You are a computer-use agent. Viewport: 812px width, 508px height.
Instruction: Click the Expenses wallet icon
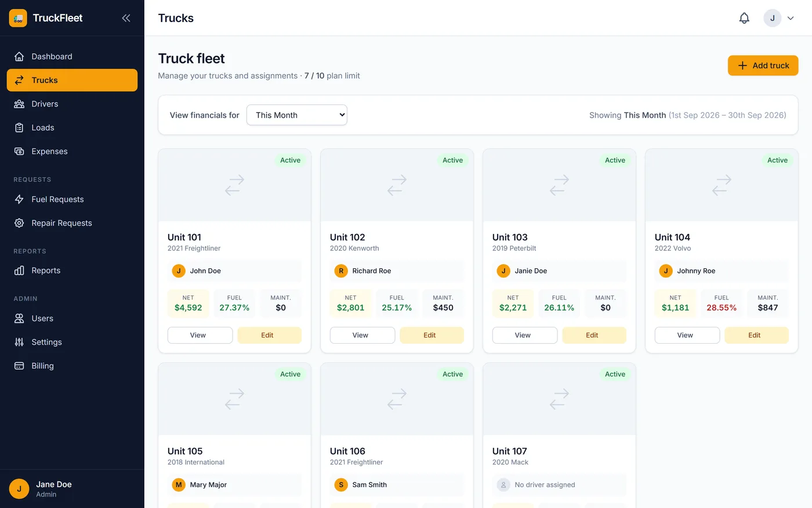point(19,152)
